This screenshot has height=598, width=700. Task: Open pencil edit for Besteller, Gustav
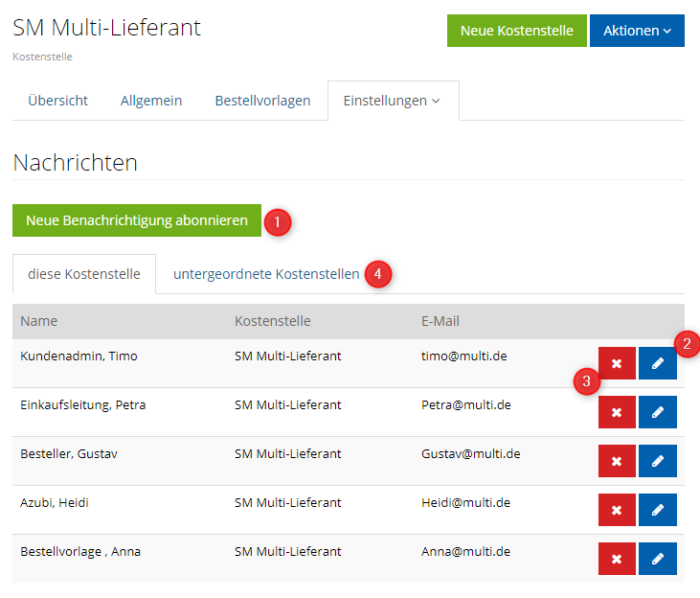click(657, 461)
